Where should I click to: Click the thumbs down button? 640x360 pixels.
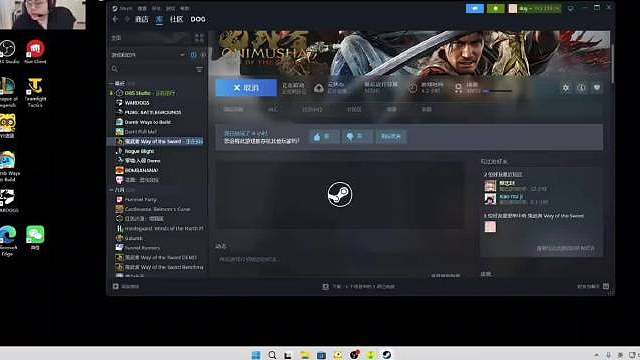point(357,137)
